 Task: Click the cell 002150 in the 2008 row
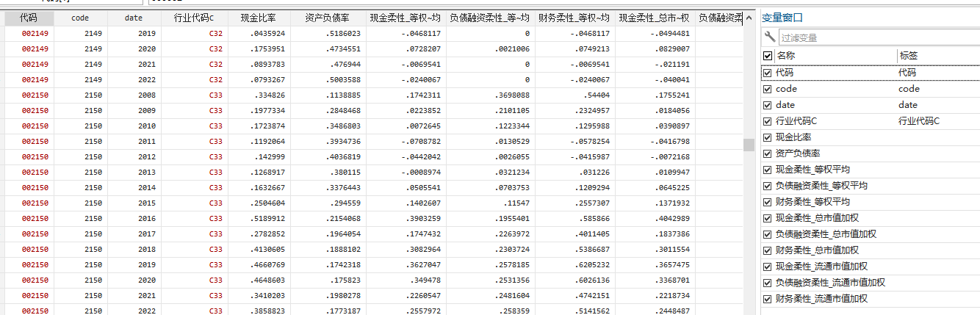(x=35, y=95)
